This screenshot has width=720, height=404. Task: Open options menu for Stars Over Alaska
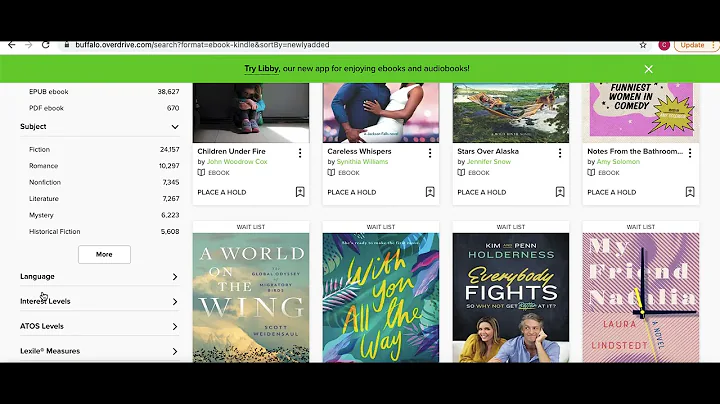click(560, 153)
